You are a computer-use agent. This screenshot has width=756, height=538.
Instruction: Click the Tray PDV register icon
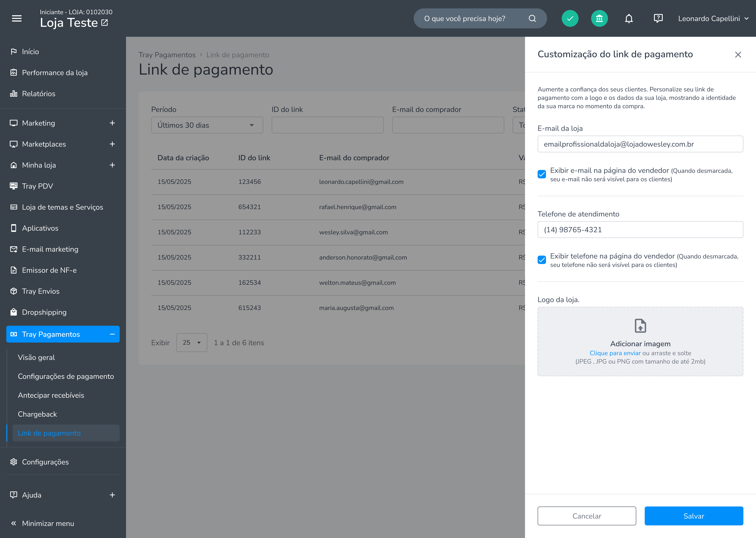coord(14,186)
